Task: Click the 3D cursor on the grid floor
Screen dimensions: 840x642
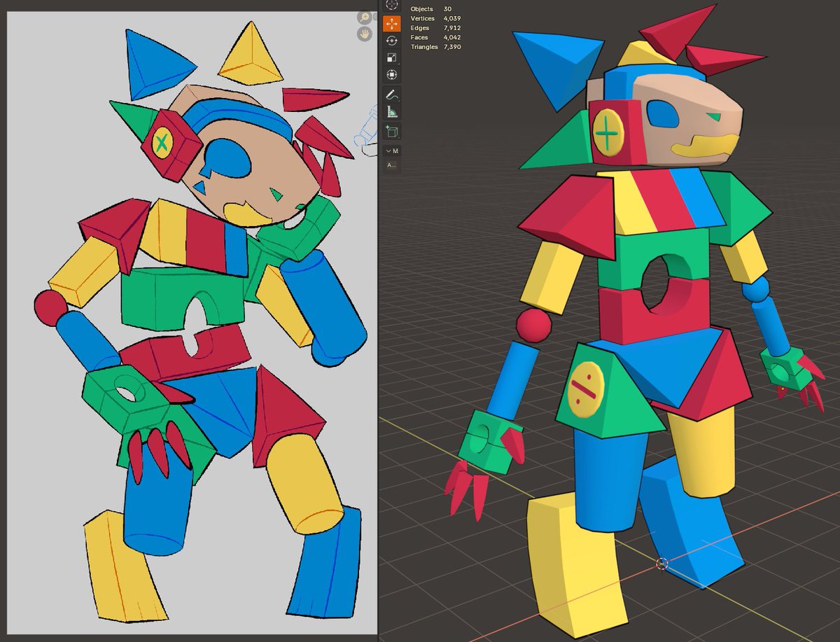Action: point(661,563)
